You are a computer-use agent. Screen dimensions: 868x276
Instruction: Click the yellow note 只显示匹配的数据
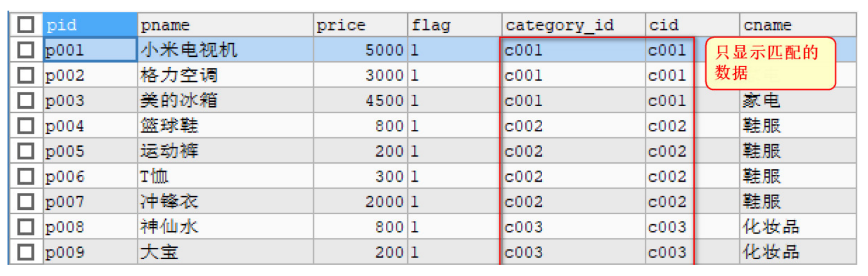pos(771,63)
